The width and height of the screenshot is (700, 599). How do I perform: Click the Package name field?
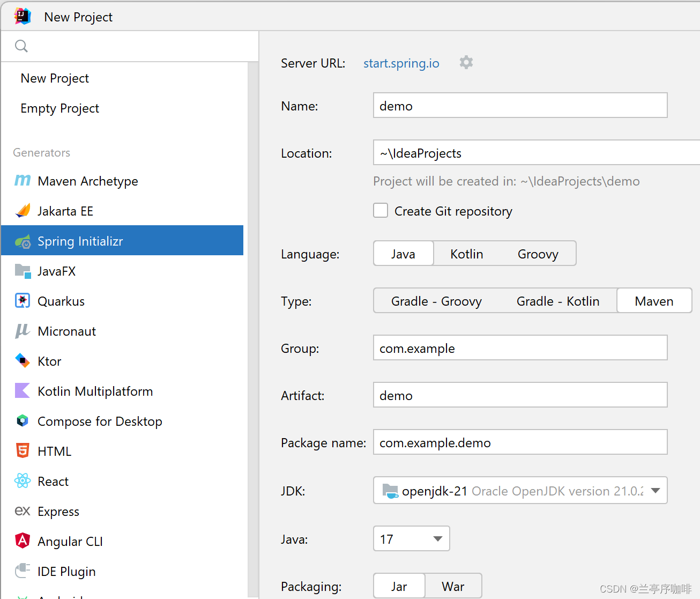click(x=520, y=442)
